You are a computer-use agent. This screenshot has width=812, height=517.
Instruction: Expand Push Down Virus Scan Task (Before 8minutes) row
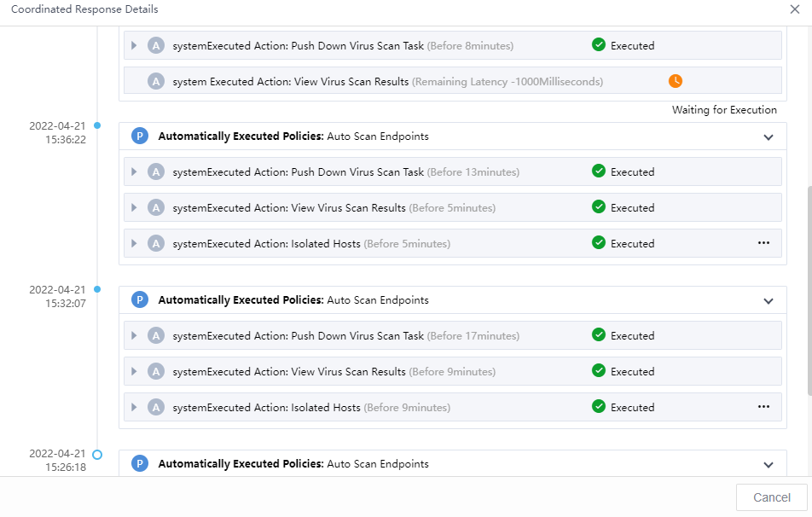coord(134,45)
